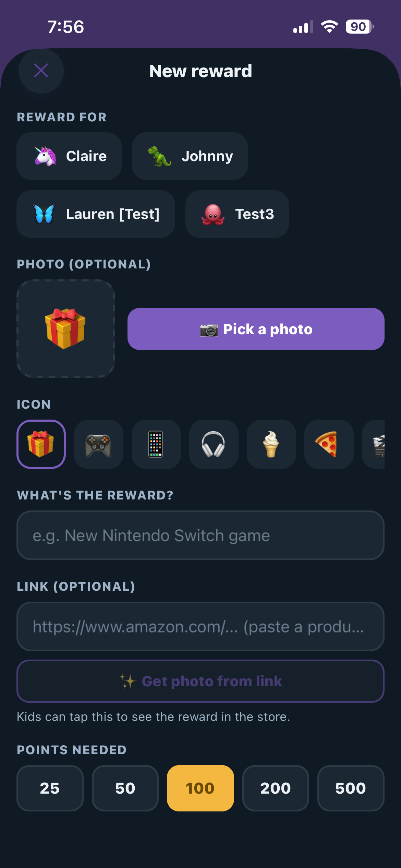The width and height of the screenshot is (401, 868).
Task: Tap the Pick a photo button
Action: [x=256, y=329]
